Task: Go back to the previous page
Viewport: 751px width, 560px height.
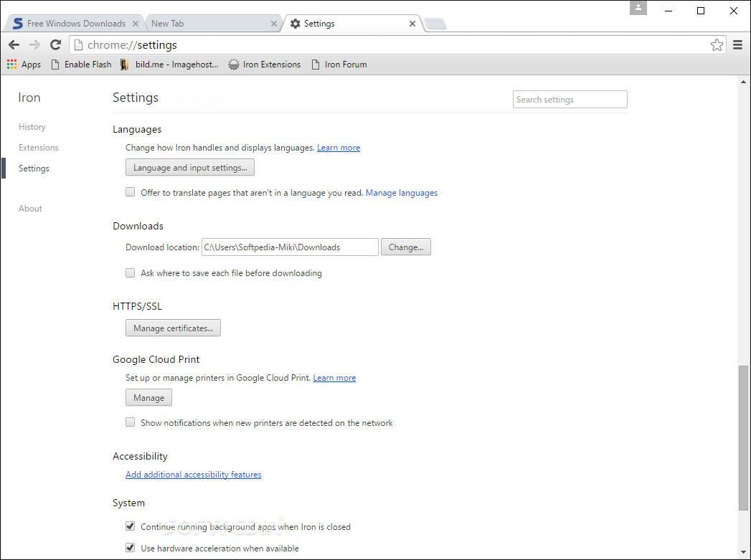Action: click(x=14, y=45)
